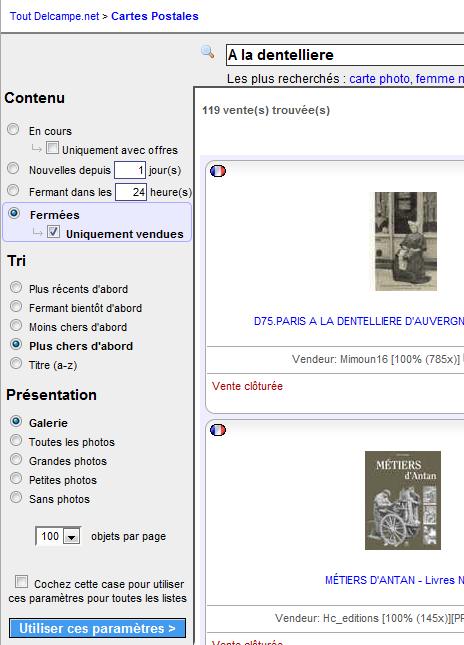This screenshot has width=464, height=645.
Task: Tick the 'Cochez cette case' all-lists checkbox
Action: coord(21,582)
